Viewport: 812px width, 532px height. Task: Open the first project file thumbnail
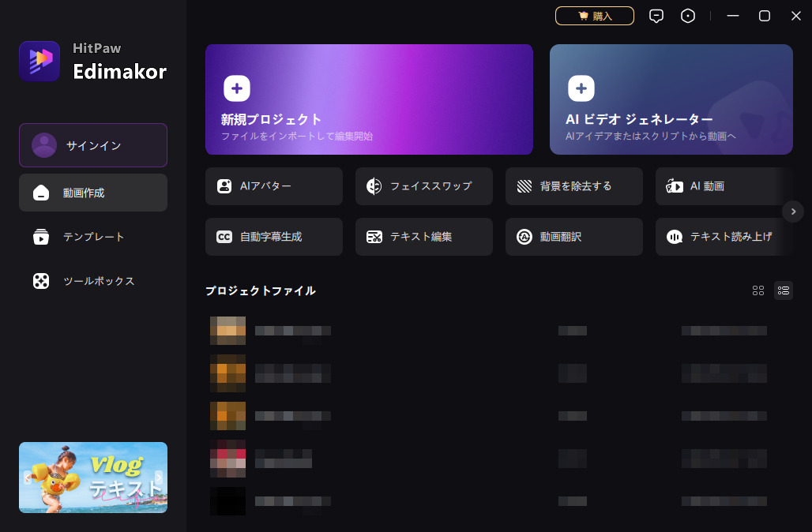pyautogui.click(x=227, y=330)
